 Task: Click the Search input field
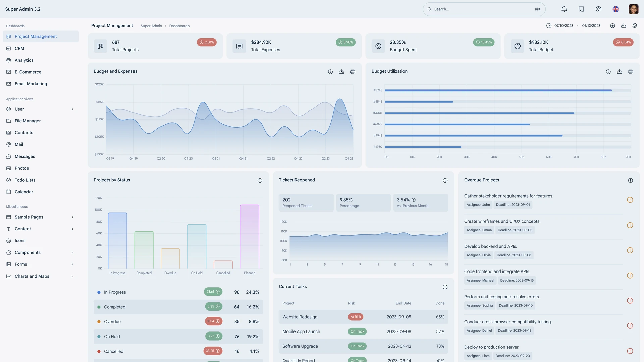tap(484, 9)
